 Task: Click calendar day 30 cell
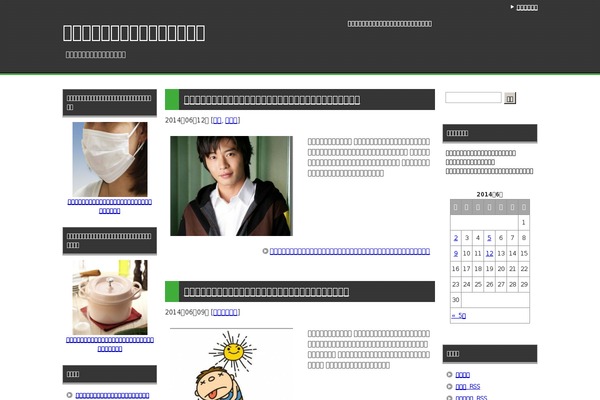coord(456,300)
